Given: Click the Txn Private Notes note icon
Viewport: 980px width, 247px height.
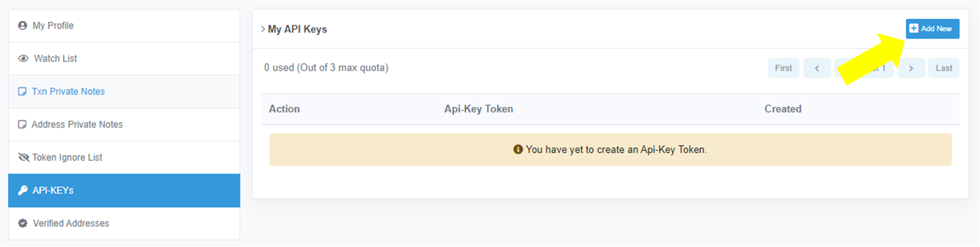Looking at the screenshot, I should click(x=22, y=91).
